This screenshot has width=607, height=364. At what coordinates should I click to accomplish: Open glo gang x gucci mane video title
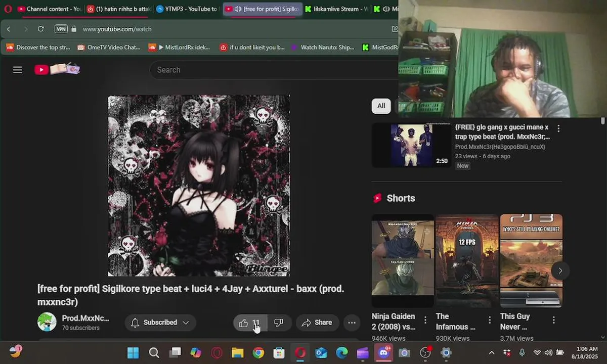pos(502,132)
